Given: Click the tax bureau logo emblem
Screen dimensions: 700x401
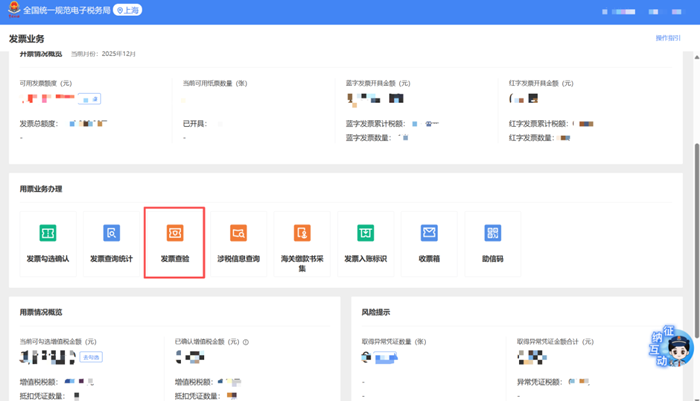Looking at the screenshot, I should point(13,9).
